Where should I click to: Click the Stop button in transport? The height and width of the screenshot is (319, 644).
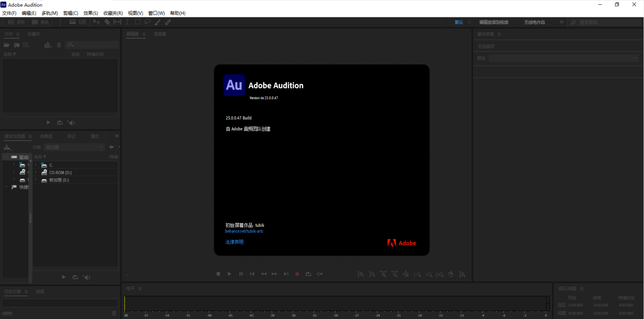pyautogui.click(x=218, y=274)
